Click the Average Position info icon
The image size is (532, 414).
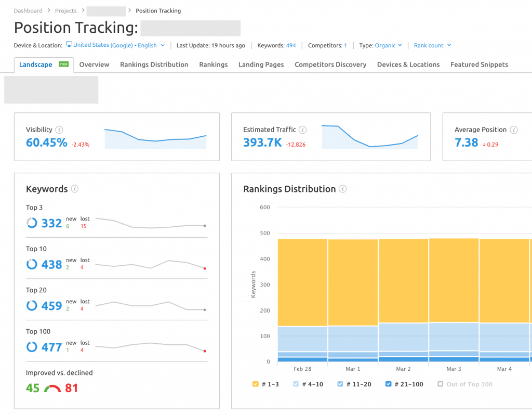pos(513,130)
